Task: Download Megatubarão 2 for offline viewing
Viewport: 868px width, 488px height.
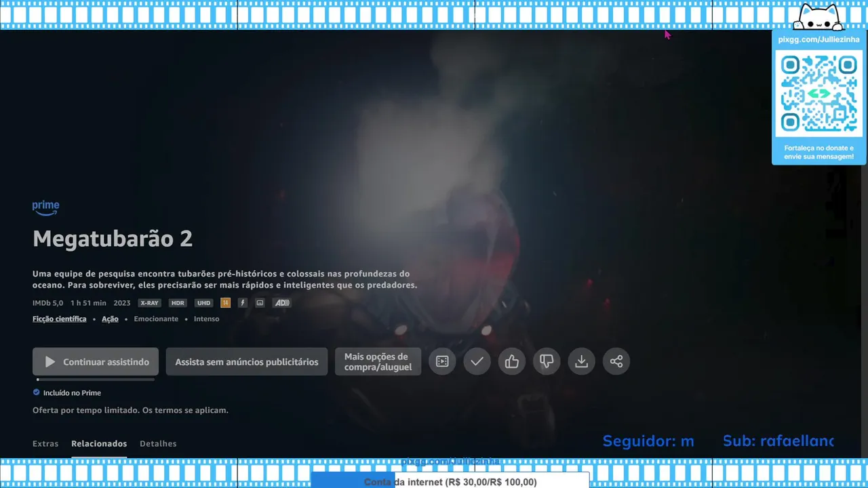Action: pos(581,361)
